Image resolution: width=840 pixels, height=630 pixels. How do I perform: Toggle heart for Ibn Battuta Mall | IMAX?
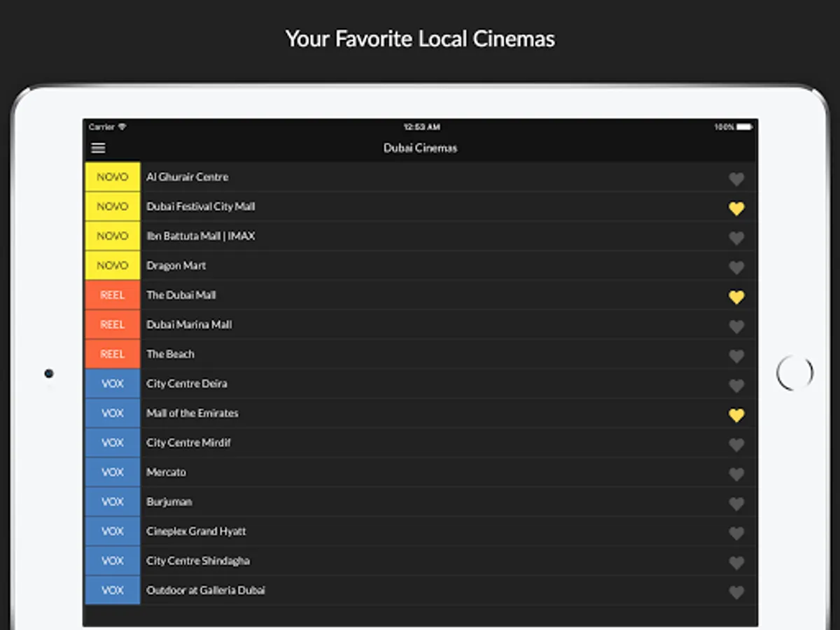point(736,238)
